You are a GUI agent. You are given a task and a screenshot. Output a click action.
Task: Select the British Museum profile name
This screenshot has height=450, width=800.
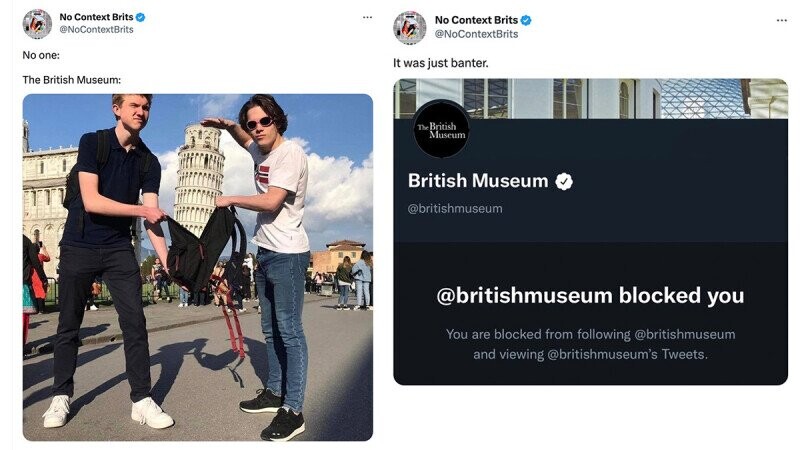coord(478,181)
